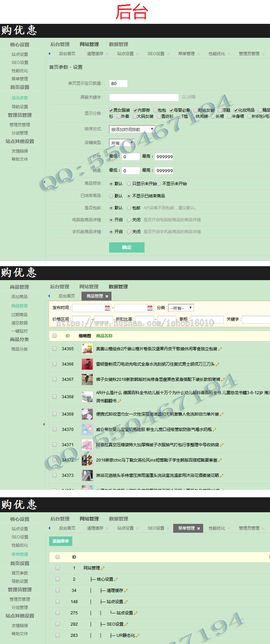The height and width of the screenshot is (644, 270).
Task: Uncheck the 内部券 category checkbox
Action: coord(135,110)
